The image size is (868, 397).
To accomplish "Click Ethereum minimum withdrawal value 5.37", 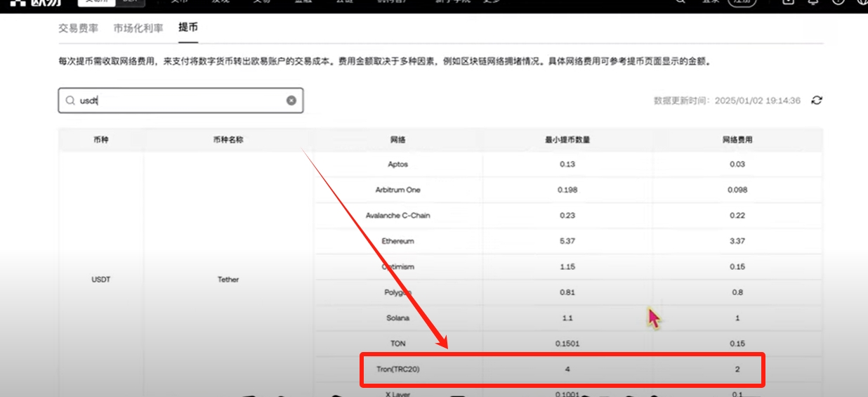I will pyautogui.click(x=567, y=241).
